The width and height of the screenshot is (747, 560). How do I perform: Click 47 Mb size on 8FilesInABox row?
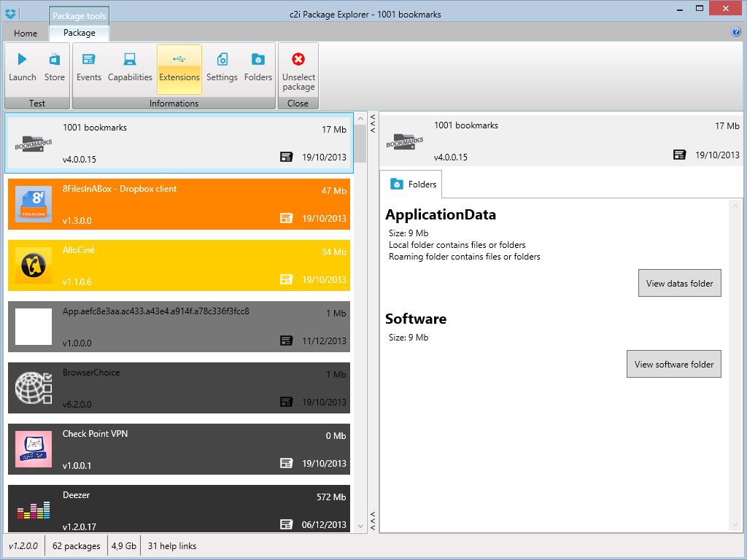pos(334,191)
